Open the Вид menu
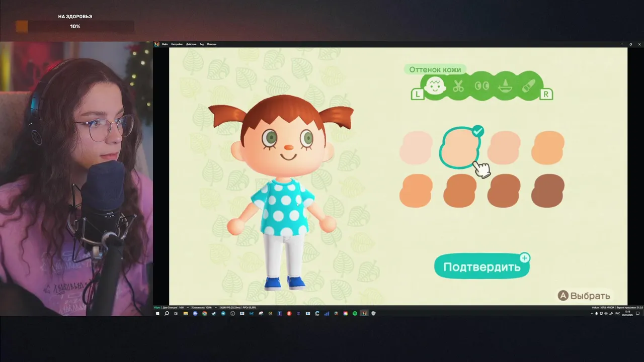 pyautogui.click(x=202, y=44)
